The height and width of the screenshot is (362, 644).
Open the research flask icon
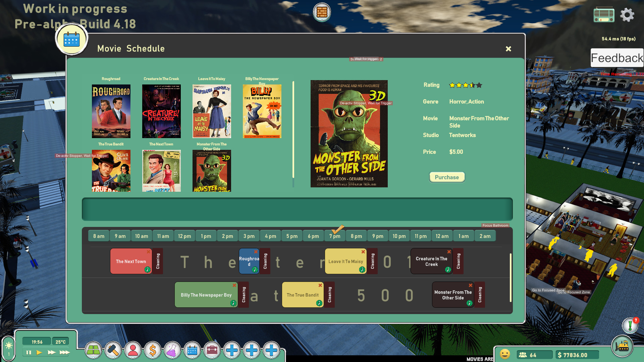pos(172,351)
